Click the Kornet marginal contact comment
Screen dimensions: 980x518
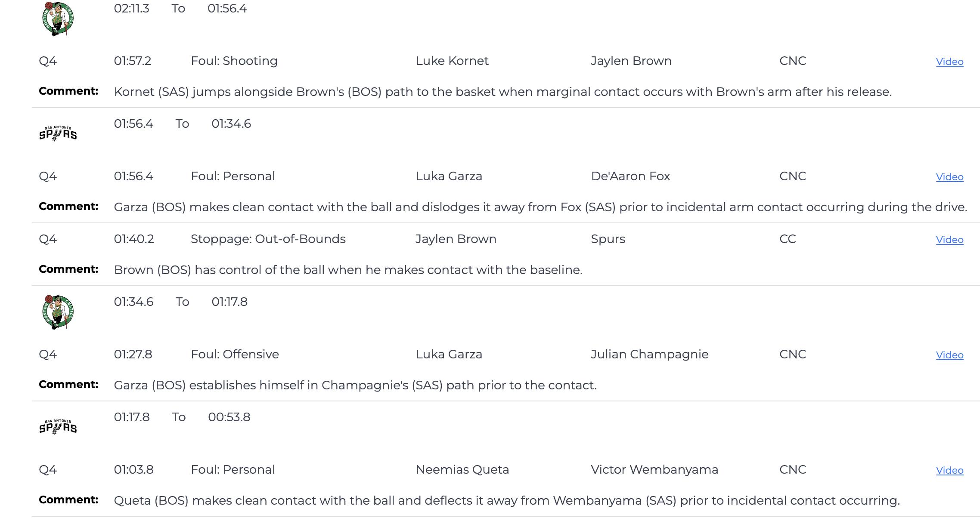(x=502, y=92)
